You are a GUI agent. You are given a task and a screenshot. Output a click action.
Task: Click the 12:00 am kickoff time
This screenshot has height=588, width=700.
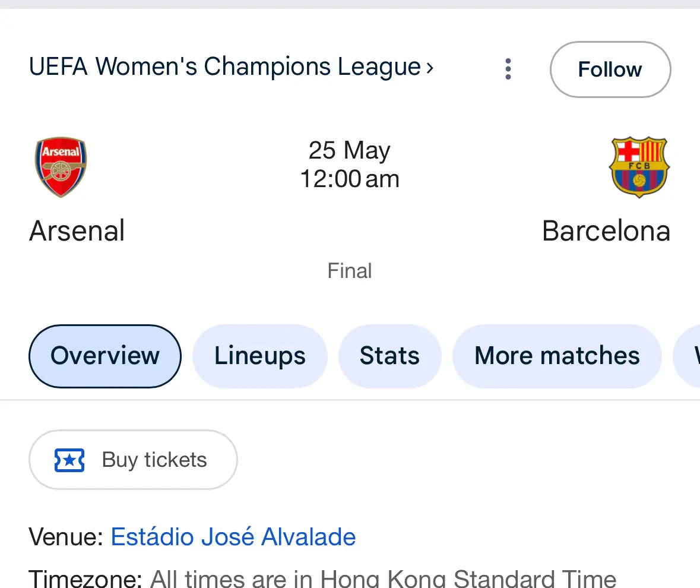[x=350, y=179]
